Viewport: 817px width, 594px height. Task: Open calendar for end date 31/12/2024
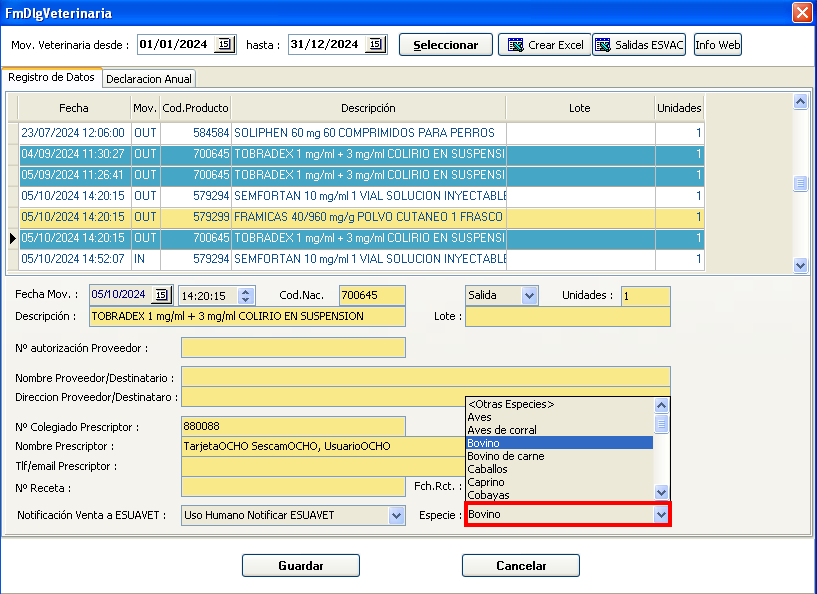375,44
